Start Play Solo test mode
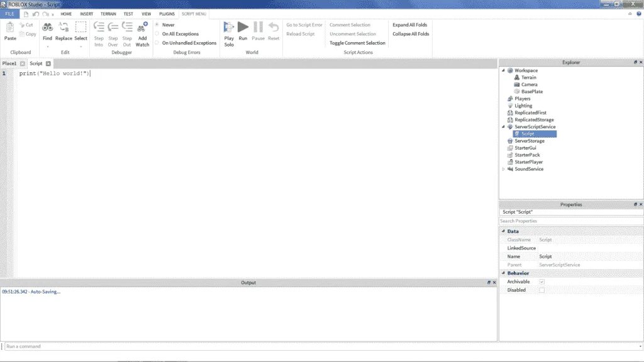 click(229, 27)
